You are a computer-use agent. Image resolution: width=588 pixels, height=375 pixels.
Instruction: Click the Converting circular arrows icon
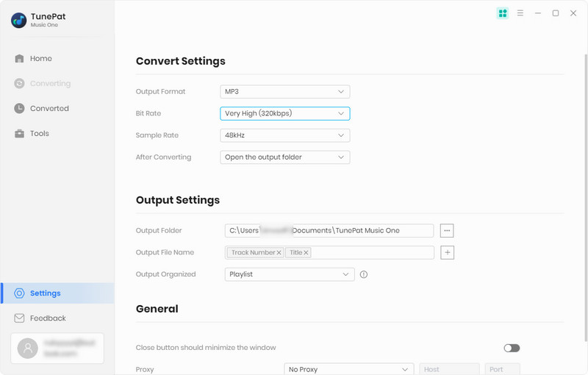click(19, 83)
